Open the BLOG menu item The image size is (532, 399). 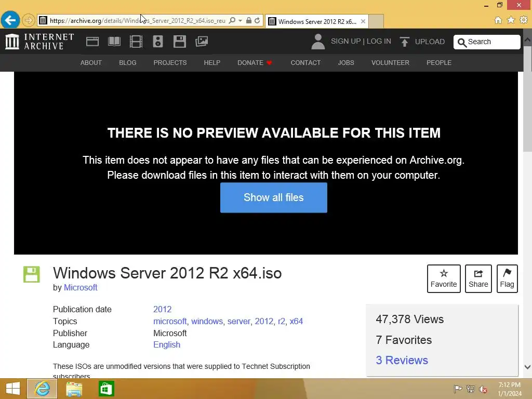click(x=128, y=63)
